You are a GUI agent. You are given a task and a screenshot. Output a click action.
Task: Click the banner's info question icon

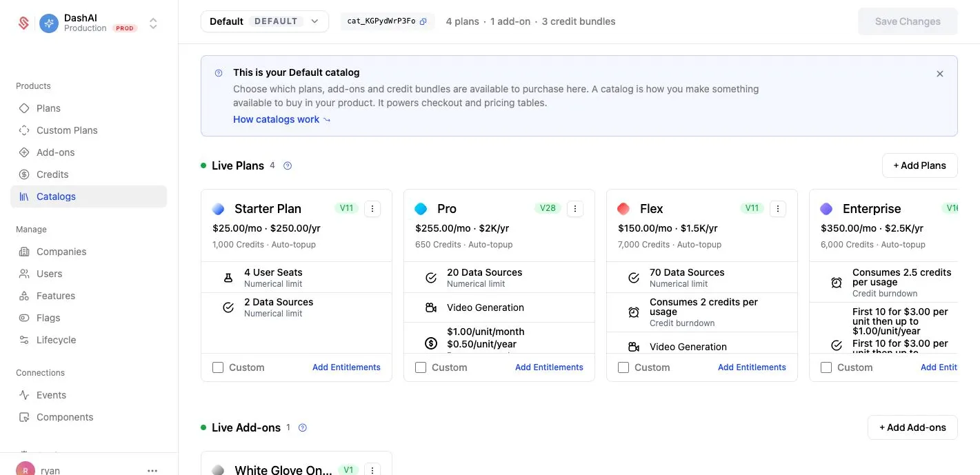219,72
